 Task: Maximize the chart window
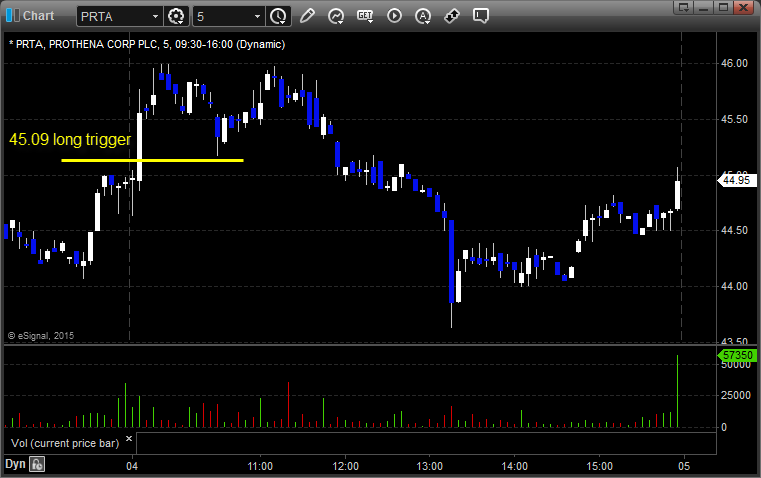723,7
